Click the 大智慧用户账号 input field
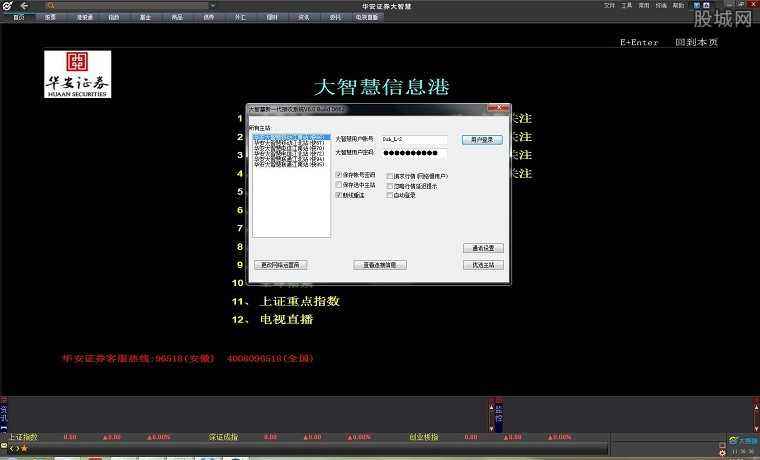Viewport: 760px width, 460px height. [x=414, y=140]
